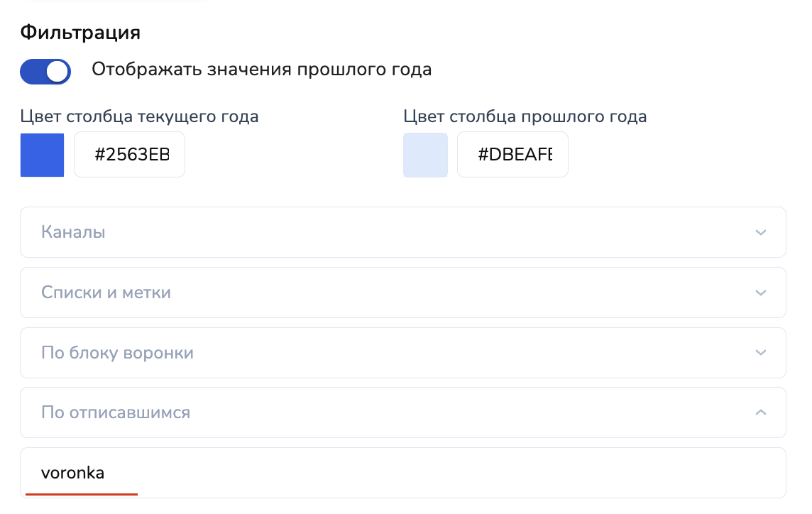Click the По отписавшимся dropdown text
Screen dimensions: 812x514
[116, 412]
